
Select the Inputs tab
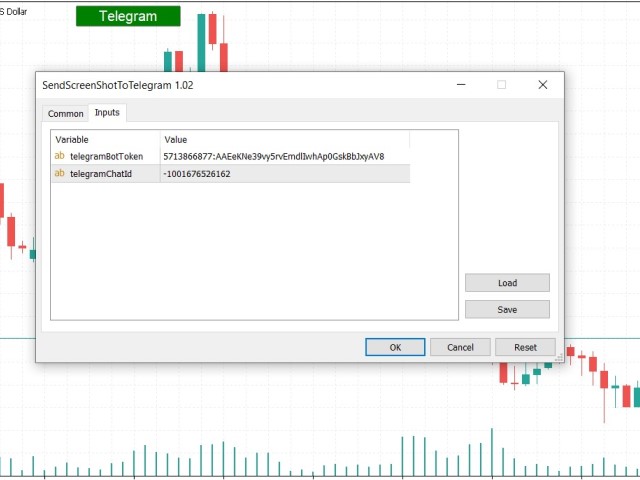pyautogui.click(x=107, y=113)
